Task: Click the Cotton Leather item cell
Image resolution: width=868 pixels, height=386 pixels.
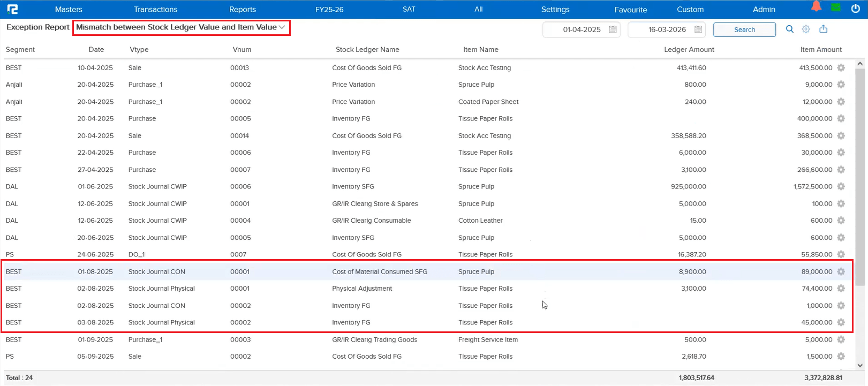Action: coord(480,221)
